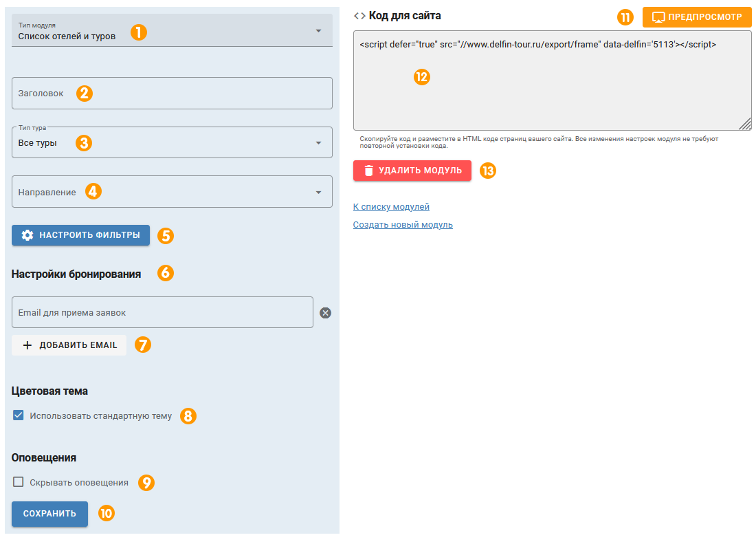756x544 pixels.
Task: Click the trash icon on the delete button
Action: pyautogui.click(x=368, y=171)
